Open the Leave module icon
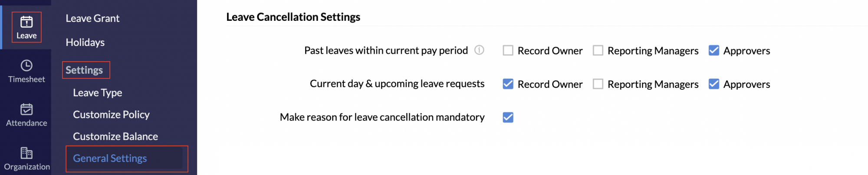868x175 pixels. 26,22
